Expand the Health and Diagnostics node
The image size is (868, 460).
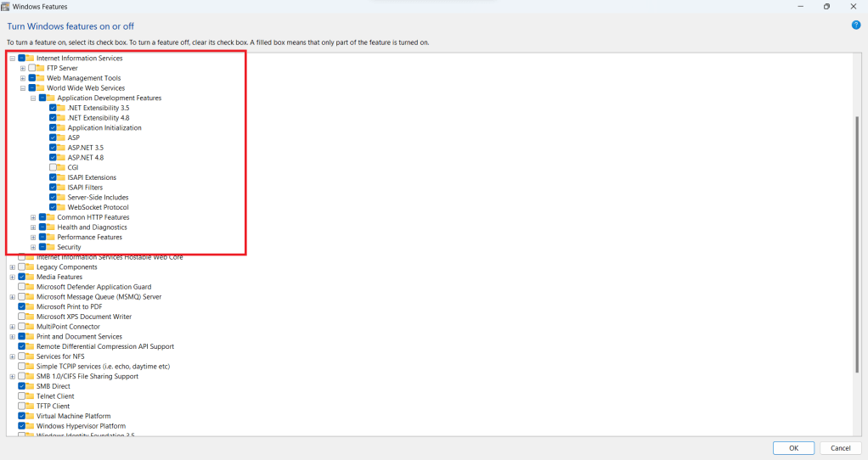pos(33,227)
